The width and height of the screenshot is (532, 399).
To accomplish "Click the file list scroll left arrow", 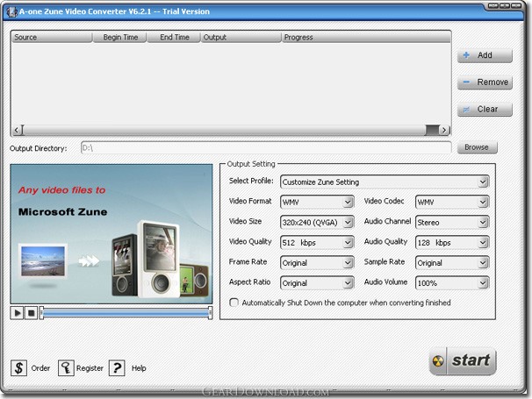I will (17, 130).
